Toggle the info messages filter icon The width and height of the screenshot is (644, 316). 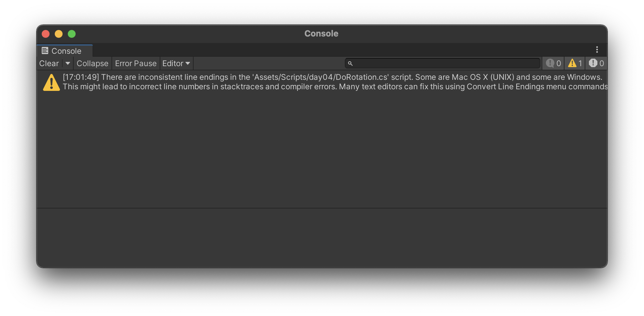click(x=553, y=63)
